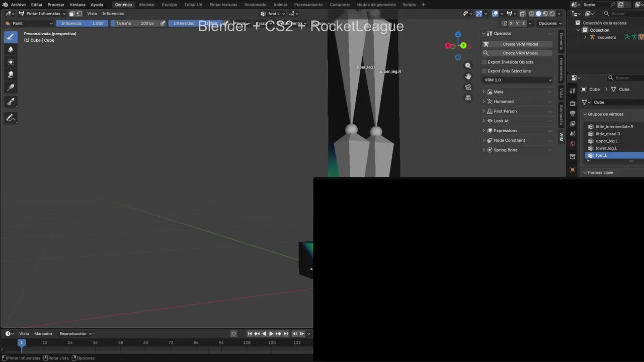The height and width of the screenshot is (362, 644).
Task: Adjust the Tamaño brush size slider
Action: pyautogui.click(x=134, y=23)
